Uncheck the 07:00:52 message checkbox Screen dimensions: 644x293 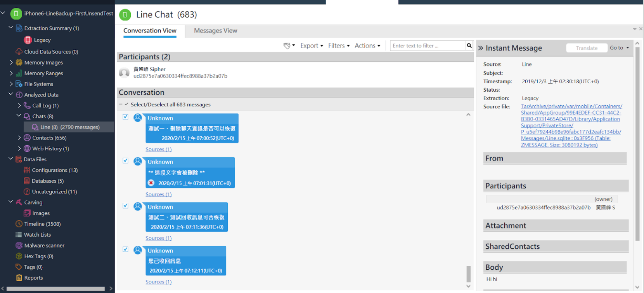tap(125, 117)
